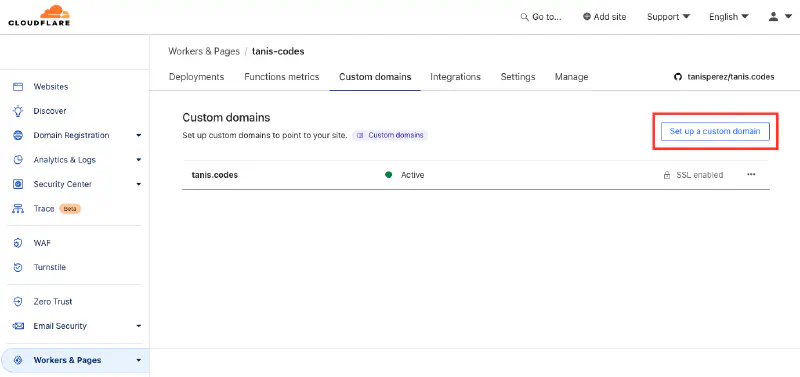Click the WAF shield icon
Screen dimensions: 800x377
(18, 243)
